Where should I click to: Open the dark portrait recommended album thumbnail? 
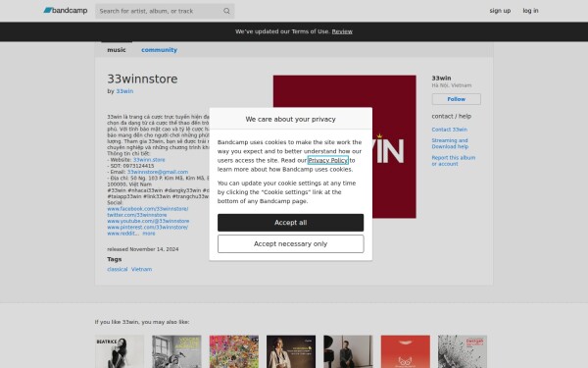291,351
